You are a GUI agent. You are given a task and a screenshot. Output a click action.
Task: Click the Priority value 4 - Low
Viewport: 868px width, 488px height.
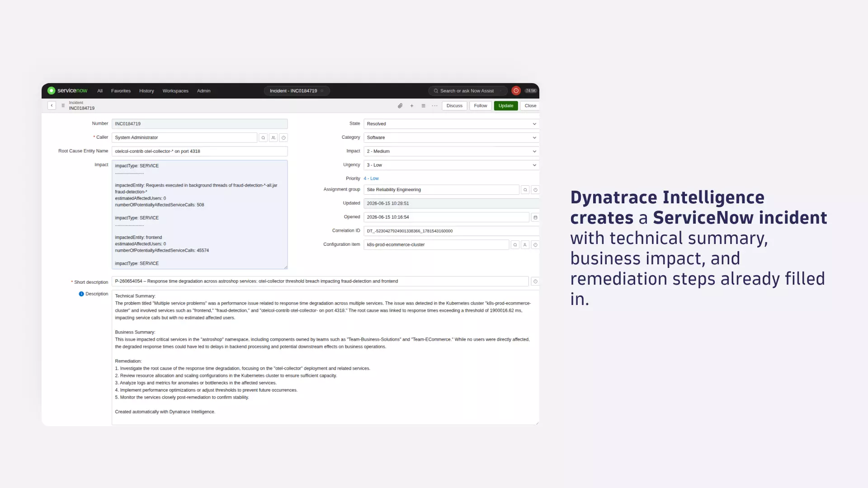(x=371, y=178)
